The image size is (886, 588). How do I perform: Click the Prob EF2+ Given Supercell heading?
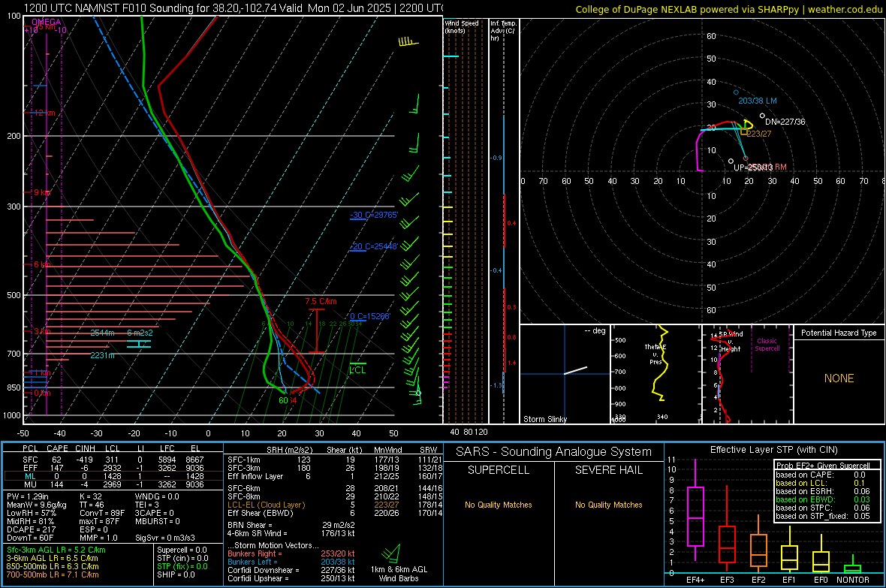(x=823, y=466)
